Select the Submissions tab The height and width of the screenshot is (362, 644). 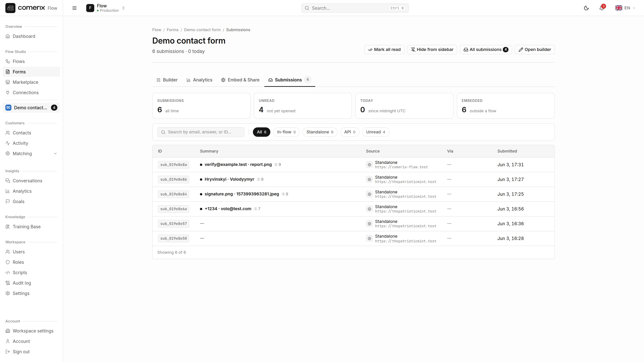click(289, 80)
